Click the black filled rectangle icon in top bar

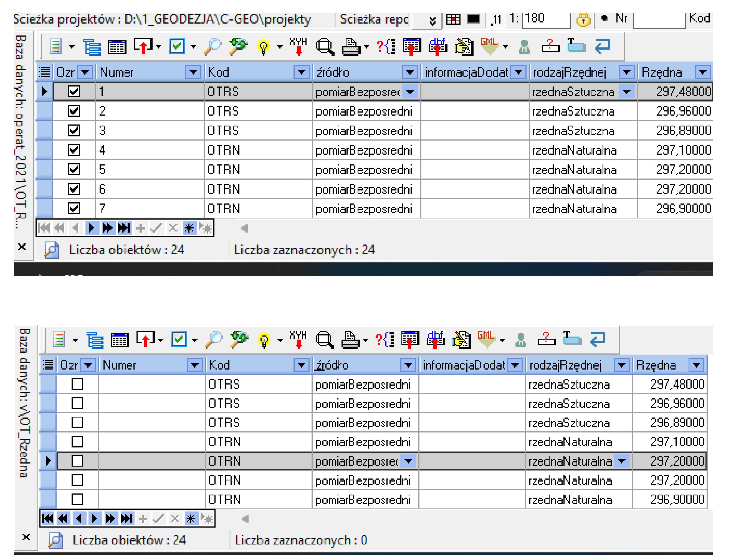[x=473, y=19]
